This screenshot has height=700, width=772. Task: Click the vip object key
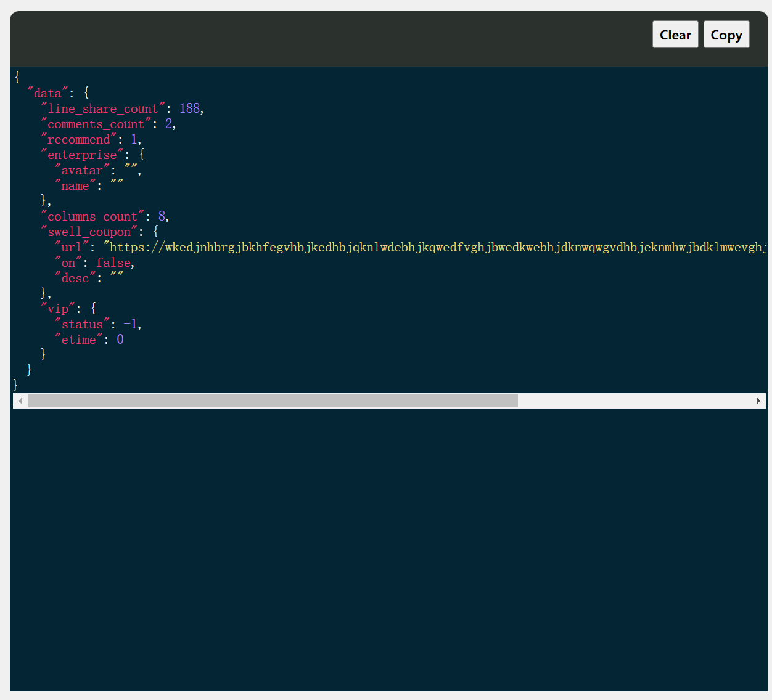click(59, 308)
